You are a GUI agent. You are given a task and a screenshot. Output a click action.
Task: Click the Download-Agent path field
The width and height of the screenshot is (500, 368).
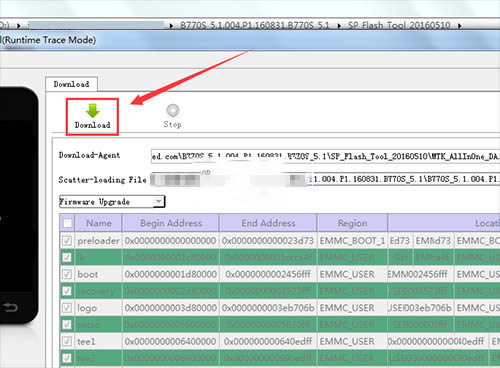325,156
